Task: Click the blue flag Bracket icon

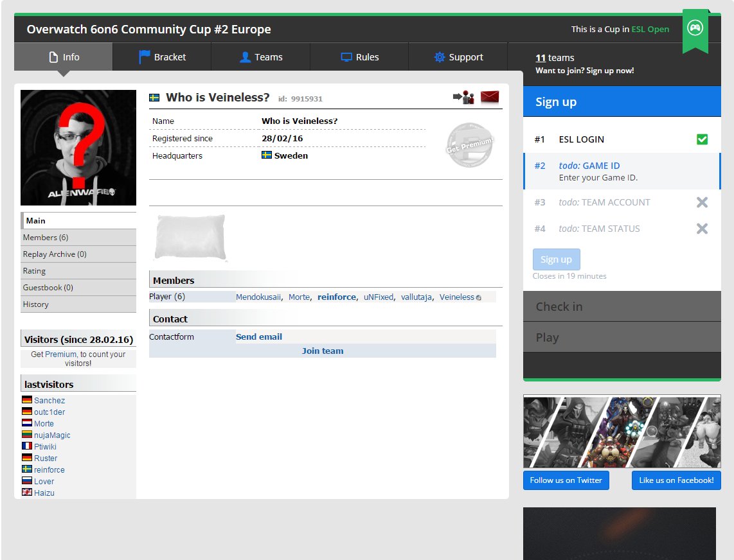Action: click(x=144, y=57)
